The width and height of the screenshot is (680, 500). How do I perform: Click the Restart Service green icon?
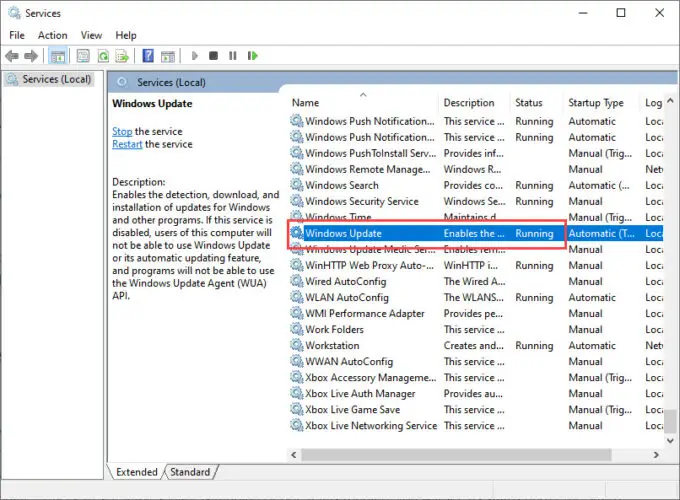252,56
